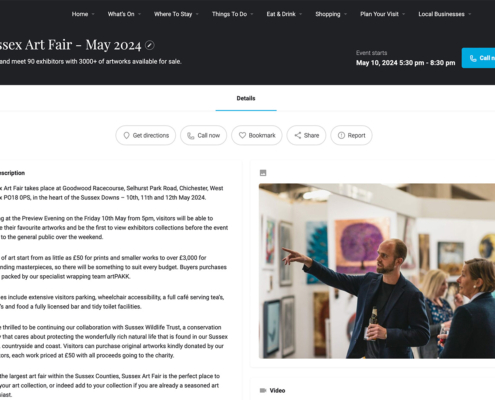Viewport: 495px width, 400px height.
Task: Click the Get directions button
Action: click(146, 135)
